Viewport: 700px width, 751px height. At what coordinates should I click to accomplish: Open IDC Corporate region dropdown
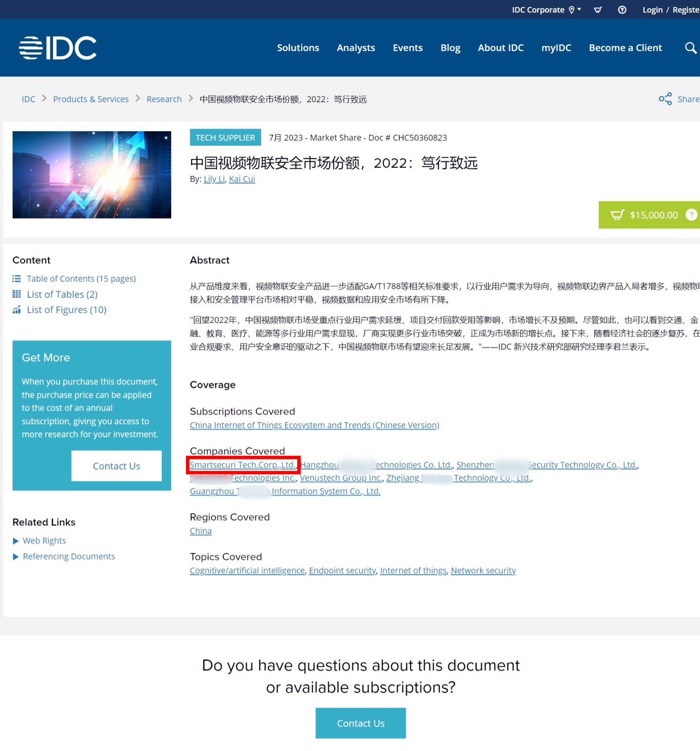(x=546, y=10)
